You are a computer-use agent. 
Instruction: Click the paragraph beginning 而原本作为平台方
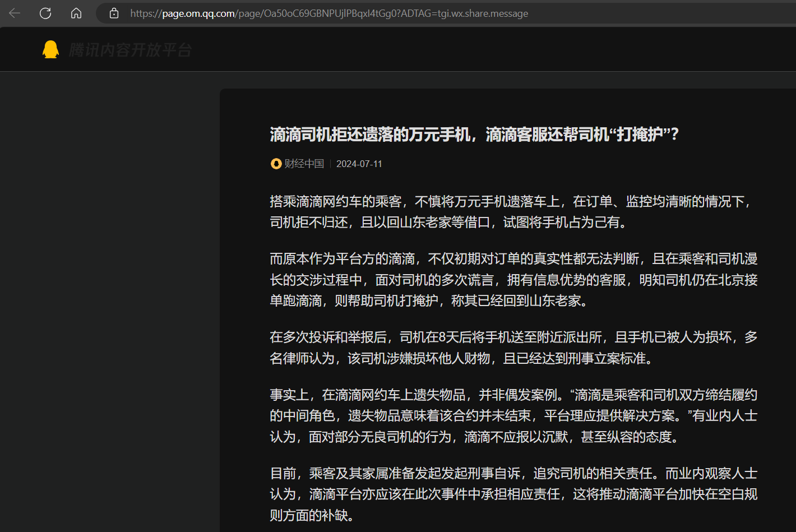tap(513, 280)
